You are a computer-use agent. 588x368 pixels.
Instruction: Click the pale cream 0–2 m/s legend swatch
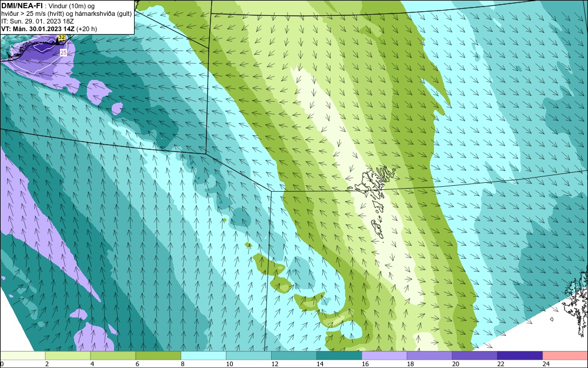tap(22, 355)
